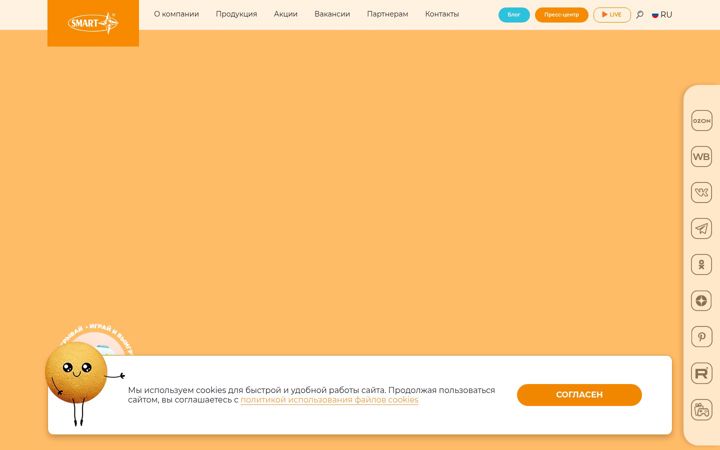Viewport: 720px width, 450px height.
Task: Open the VK social icon
Action: coord(701,192)
